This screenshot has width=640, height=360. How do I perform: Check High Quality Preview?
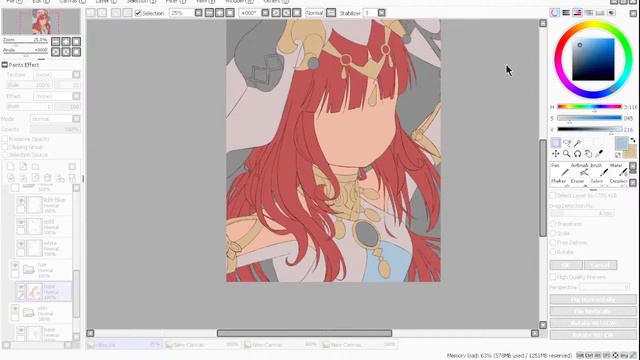click(x=553, y=277)
